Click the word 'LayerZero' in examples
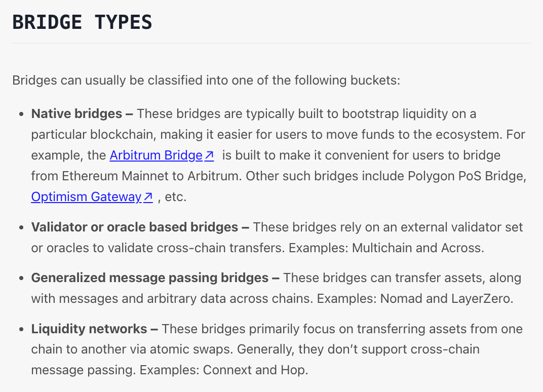543x392 pixels. 482,299
